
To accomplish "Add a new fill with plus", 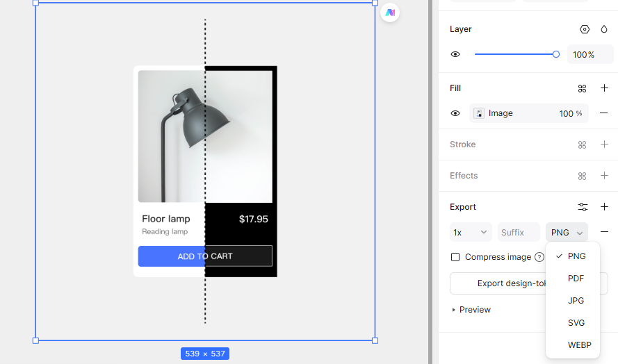I will (x=604, y=88).
